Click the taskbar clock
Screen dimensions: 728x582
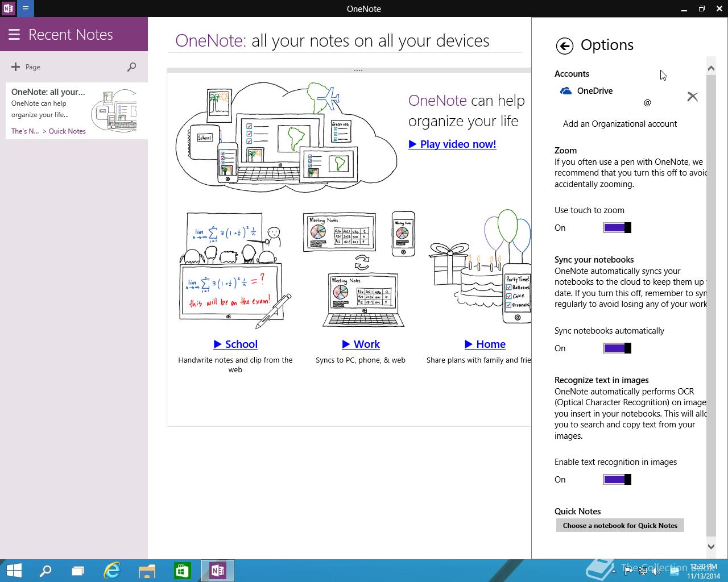click(x=704, y=571)
